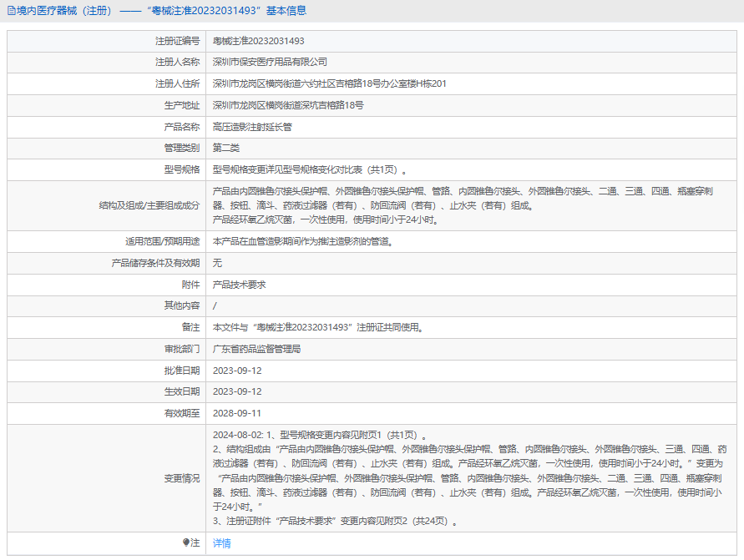
Task: Select production address 深圳市龙岗区横岗街道深坑吉榕路18号
Action: click(x=288, y=105)
